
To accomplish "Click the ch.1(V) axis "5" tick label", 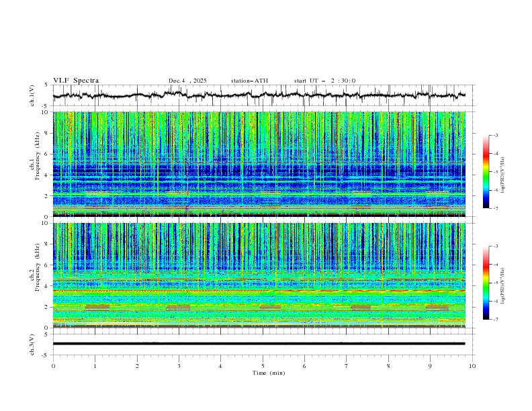I will tap(46, 85).
